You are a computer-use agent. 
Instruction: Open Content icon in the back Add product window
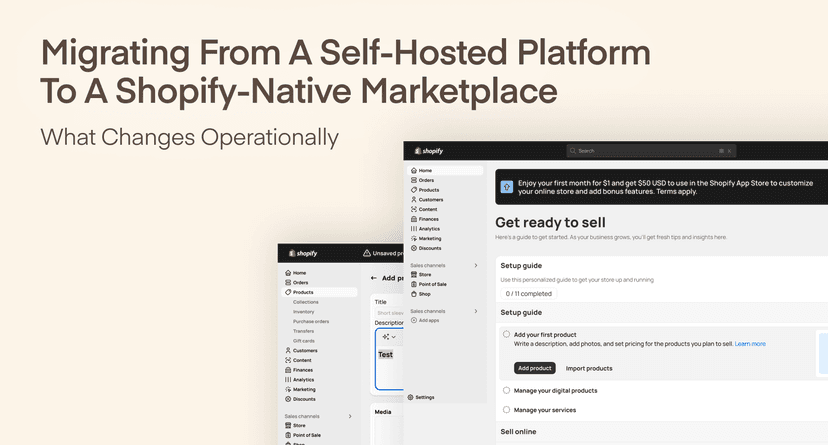(x=288, y=360)
